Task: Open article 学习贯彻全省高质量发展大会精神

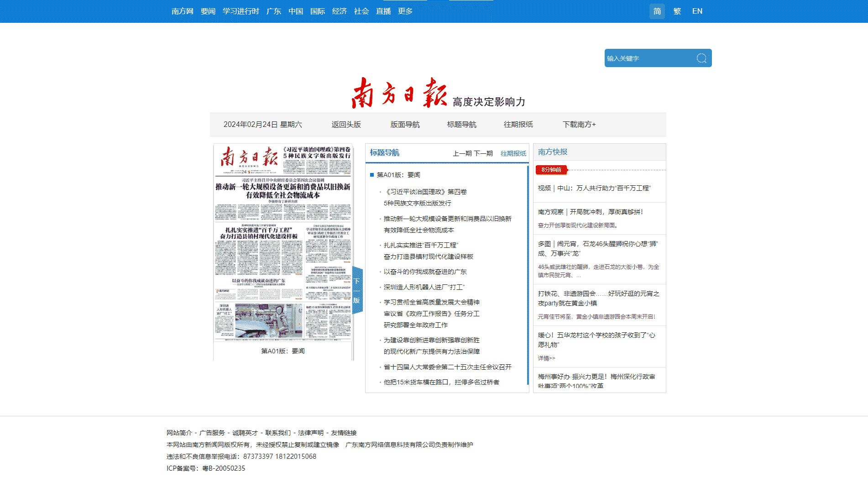Action: pyautogui.click(x=432, y=314)
